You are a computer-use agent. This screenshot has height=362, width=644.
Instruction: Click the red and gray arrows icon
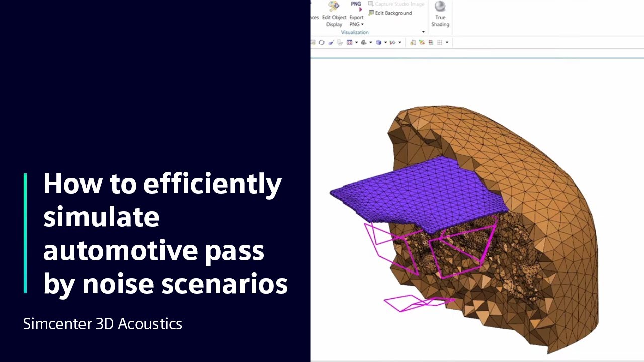393,43
